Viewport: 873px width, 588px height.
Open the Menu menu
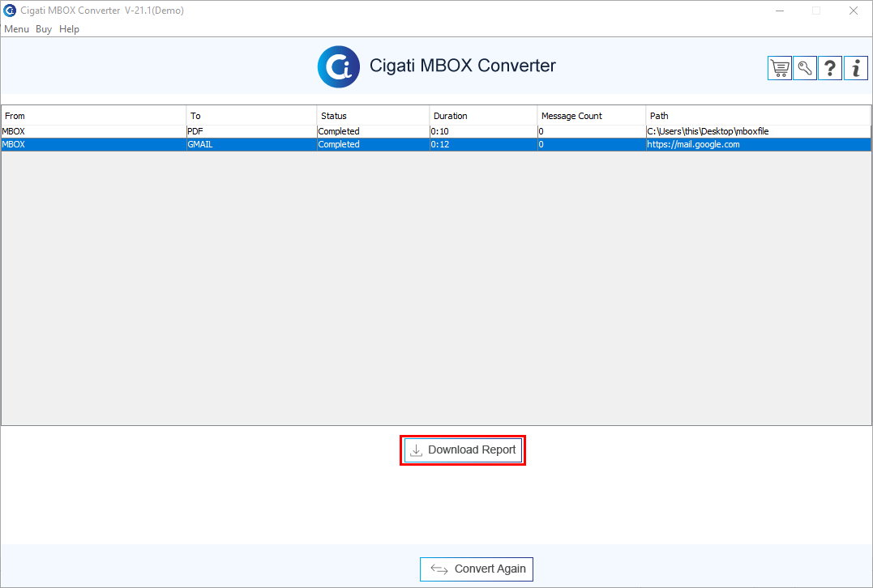17,29
